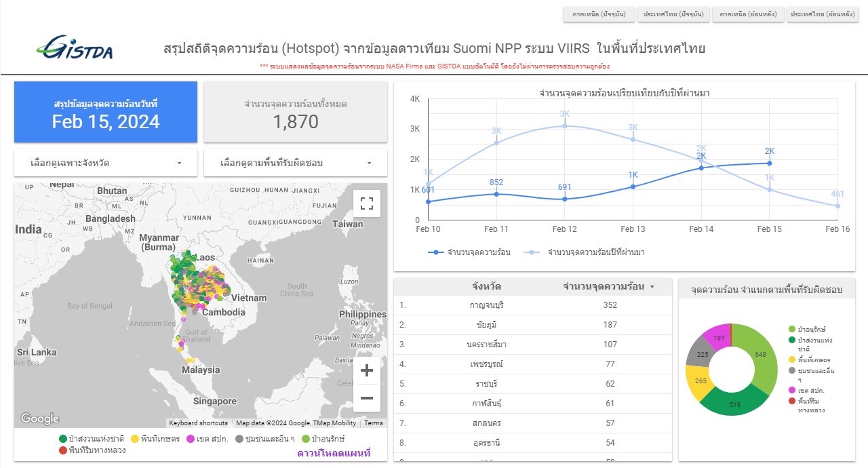Open Keyboard shortcuts on the map
This screenshot has height=468, width=868.
(x=198, y=423)
